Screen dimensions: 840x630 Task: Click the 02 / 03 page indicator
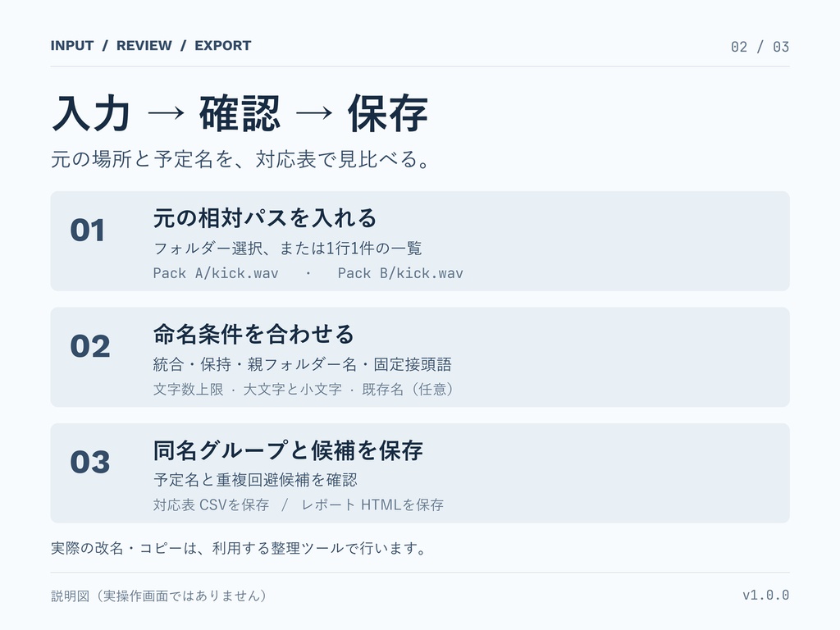coord(760,47)
